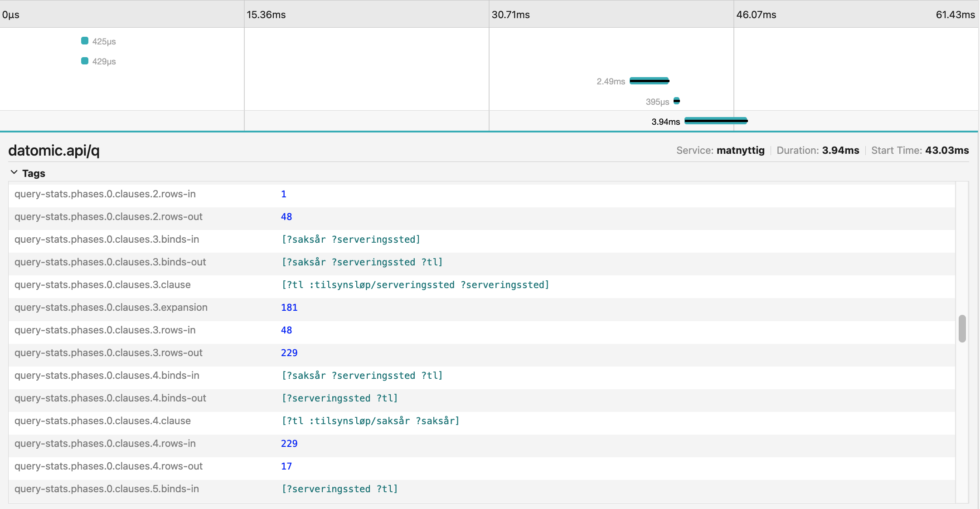
Task: Select the 395µs span marker
Action: [x=676, y=101]
